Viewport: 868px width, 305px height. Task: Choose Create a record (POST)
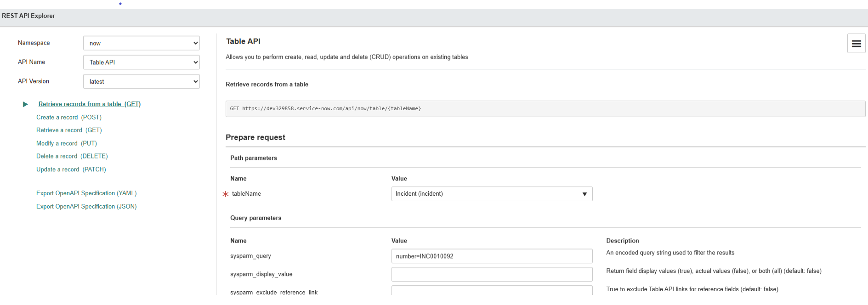pos(69,118)
